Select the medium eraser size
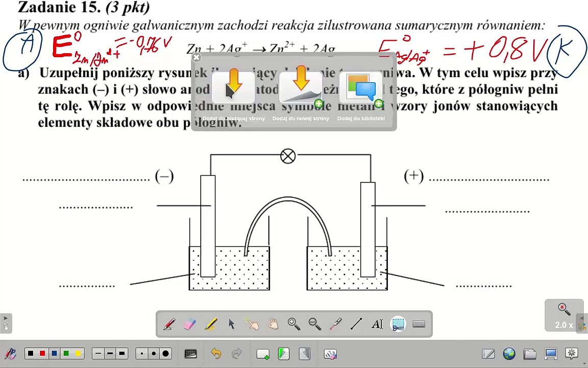 pyautogui.click(x=154, y=353)
